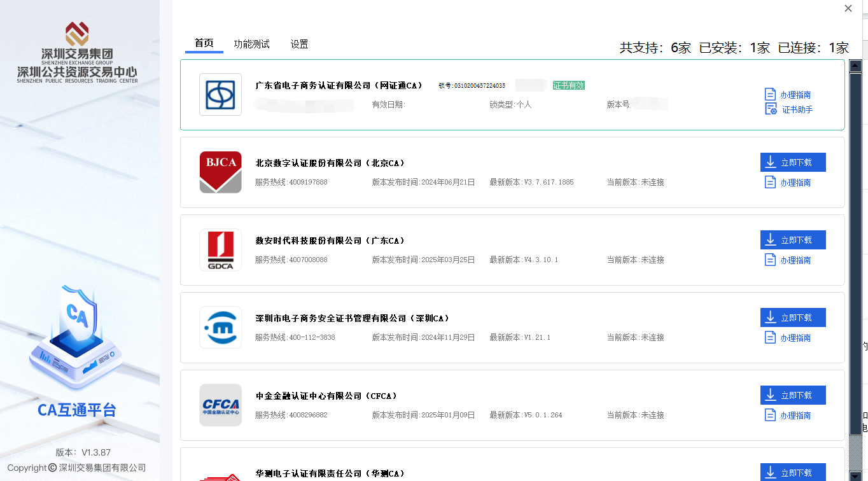This screenshot has width=868, height=481.
Task: Click the CFCA logo icon
Action: coord(220,405)
